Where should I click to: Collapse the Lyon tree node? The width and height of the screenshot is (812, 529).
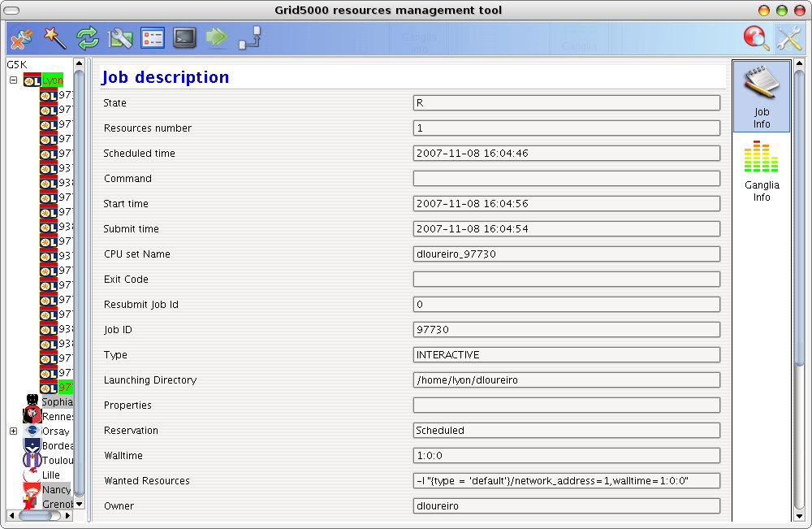[x=14, y=80]
